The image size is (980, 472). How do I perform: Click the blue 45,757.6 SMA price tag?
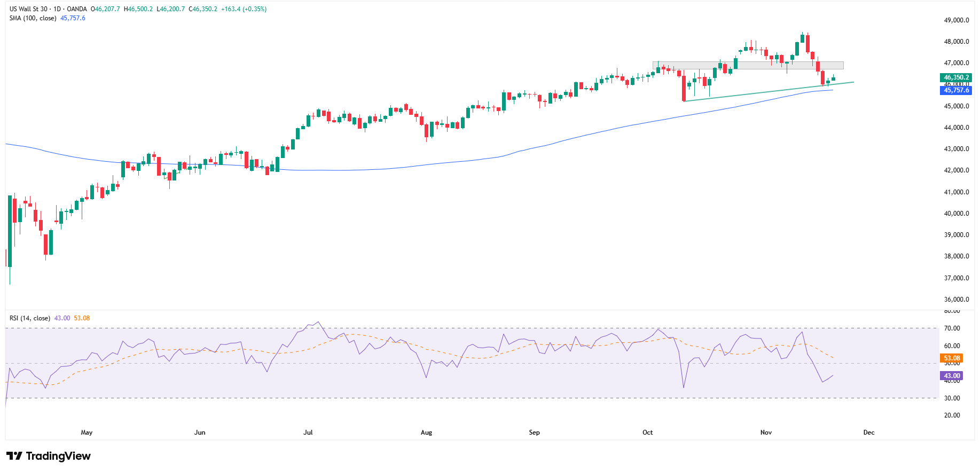[x=955, y=91]
